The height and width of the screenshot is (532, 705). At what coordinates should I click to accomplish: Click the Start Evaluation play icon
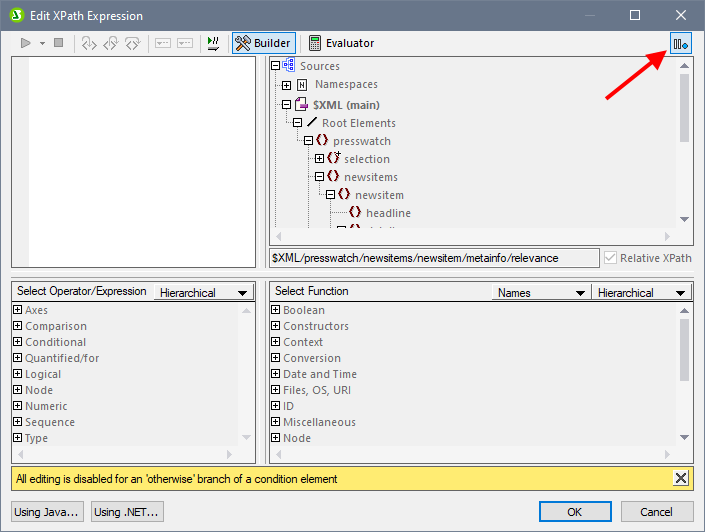coord(25,43)
